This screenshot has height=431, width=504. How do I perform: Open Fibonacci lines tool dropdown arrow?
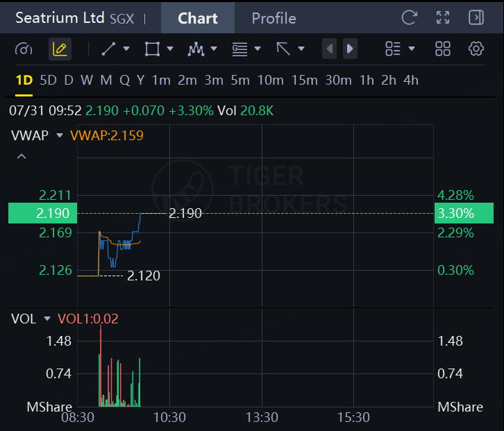tap(258, 49)
